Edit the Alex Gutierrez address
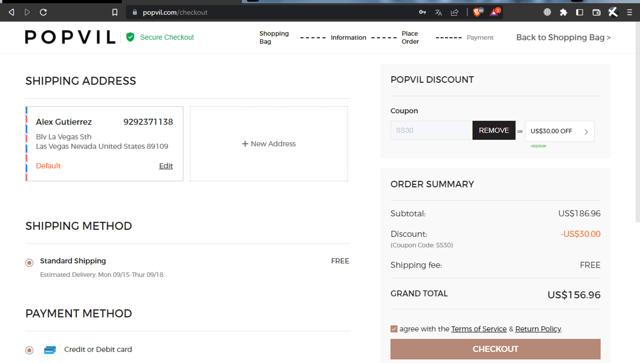Image resolution: width=640 pixels, height=363 pixels. pyautogui.click(x=166, y=166)
